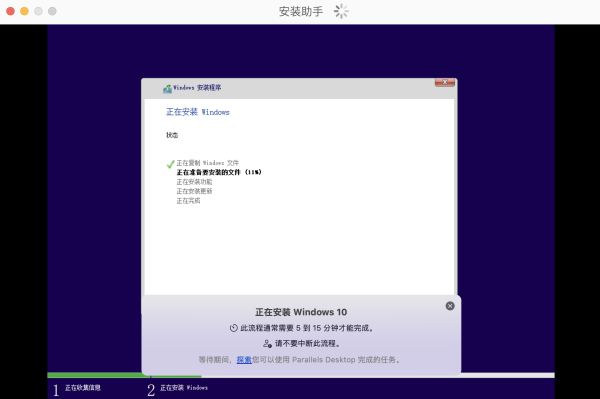Image resolution: width=600 pixels, height=399 pixels.
Task: Click the Windows Setup title bar icon
Action: tap(167, 88)
